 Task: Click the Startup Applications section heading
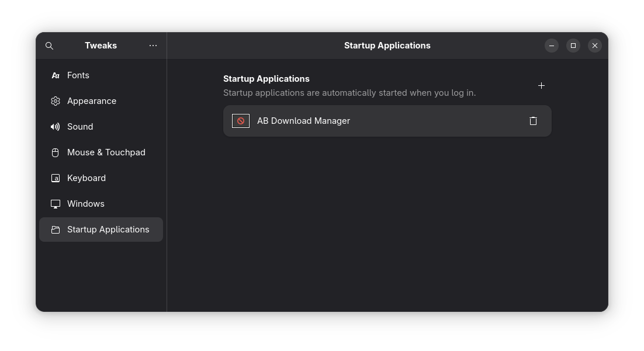point(266,79)
